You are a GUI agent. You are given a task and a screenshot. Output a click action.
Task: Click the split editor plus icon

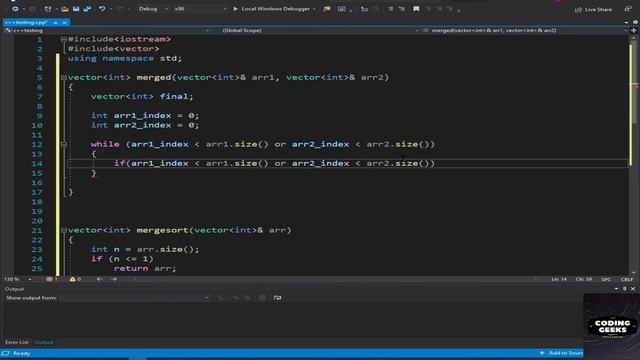point(634,30)
